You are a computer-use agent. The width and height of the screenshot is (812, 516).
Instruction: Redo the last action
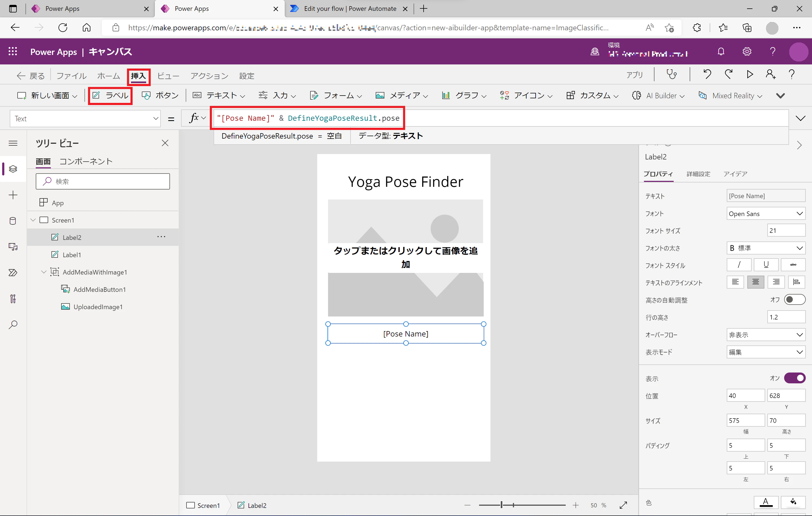[x=728, y=74]
